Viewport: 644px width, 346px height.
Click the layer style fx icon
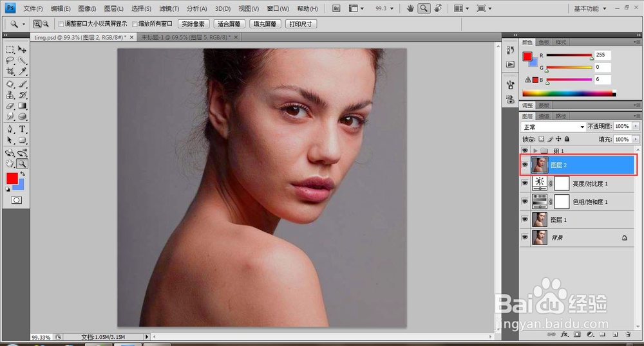[x=565, y=334]
